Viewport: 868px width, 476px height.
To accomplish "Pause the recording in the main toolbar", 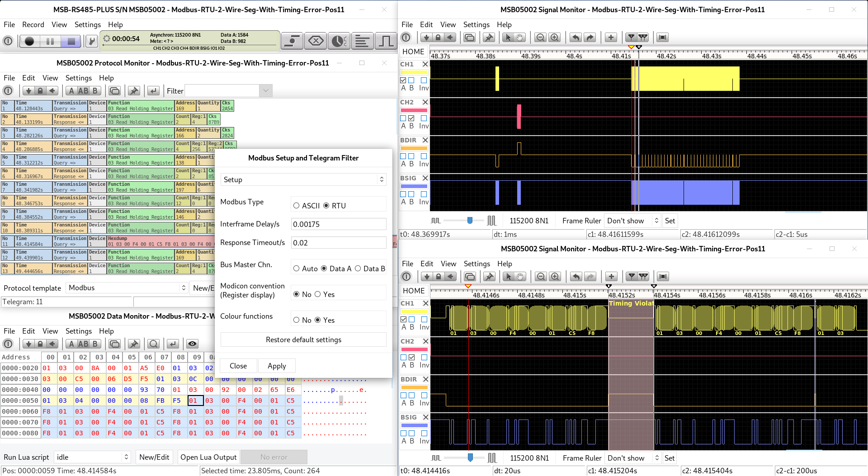I will coord(50,41).
